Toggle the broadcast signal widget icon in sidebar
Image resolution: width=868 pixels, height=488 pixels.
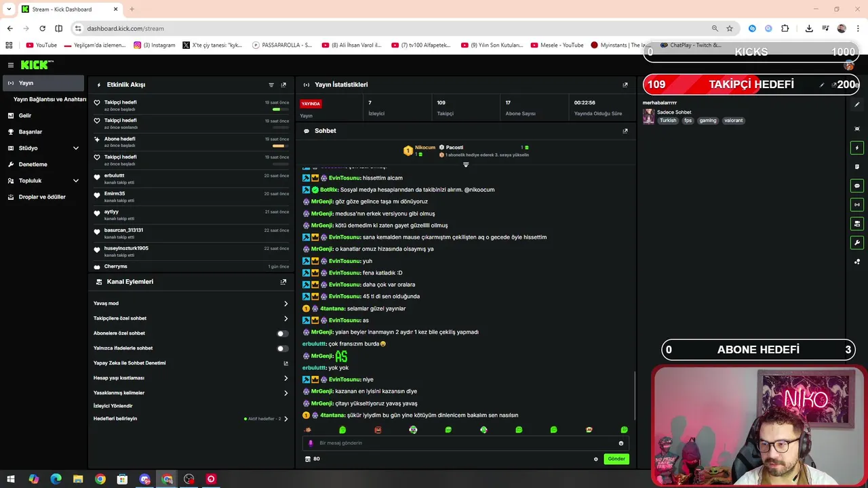pyautogui.click(x=857, y=205)
